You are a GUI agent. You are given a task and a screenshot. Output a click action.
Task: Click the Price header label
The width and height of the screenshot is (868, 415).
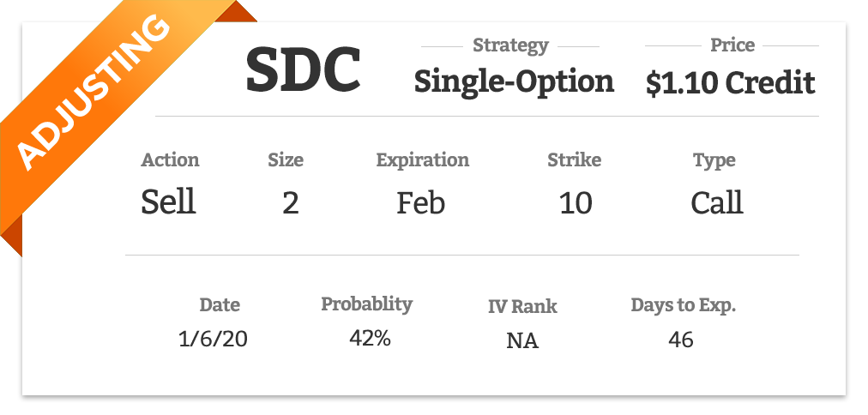click(x=732, y=45)
